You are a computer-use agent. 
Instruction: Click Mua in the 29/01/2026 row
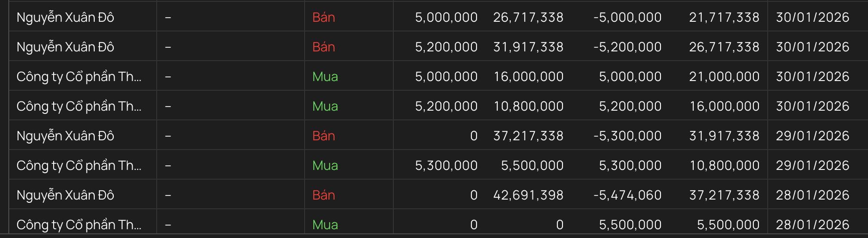click(x=325, y=165)
